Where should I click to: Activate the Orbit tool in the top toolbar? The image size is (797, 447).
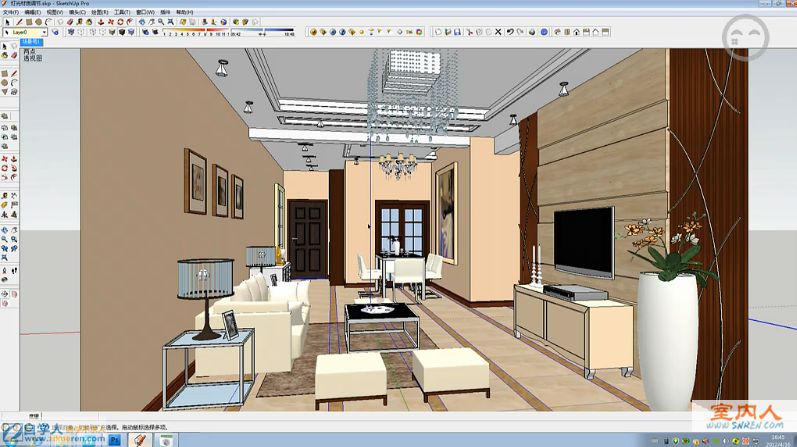tap(142, 22)
